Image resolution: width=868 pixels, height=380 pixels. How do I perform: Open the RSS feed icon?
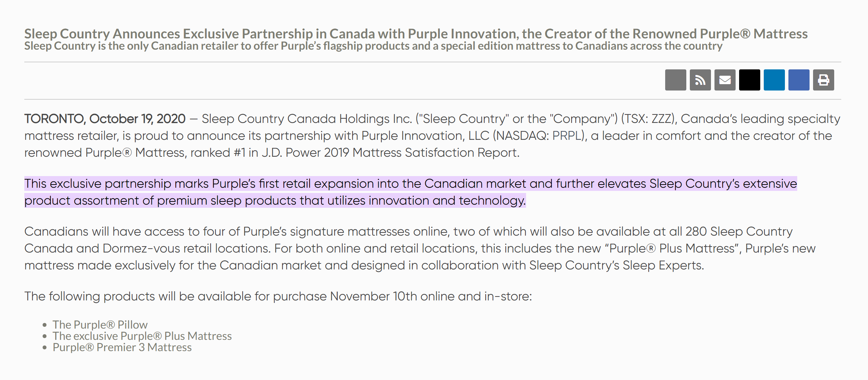700,80
